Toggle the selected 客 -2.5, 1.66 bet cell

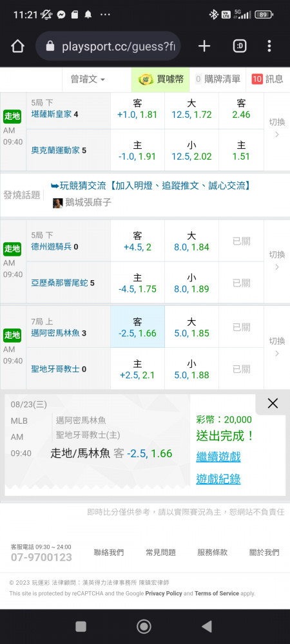click(137, 327)
